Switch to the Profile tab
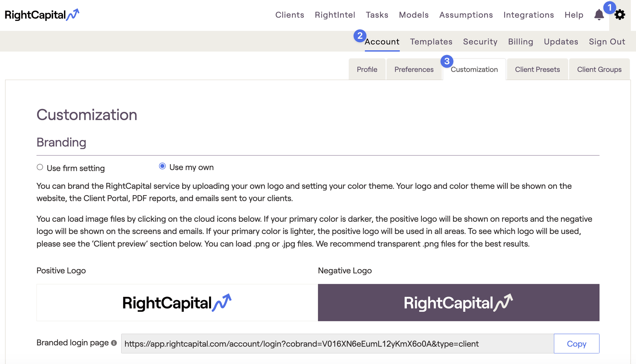Viewport: 636px width, 364px height. 367,69
